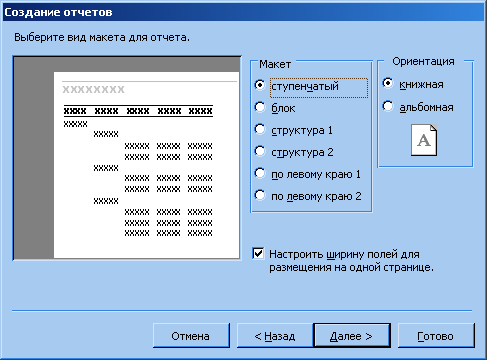Image resolution: width=487 pixels, height=360 pixels.
Task: Click the Ориентация group label
Action: 423,61
